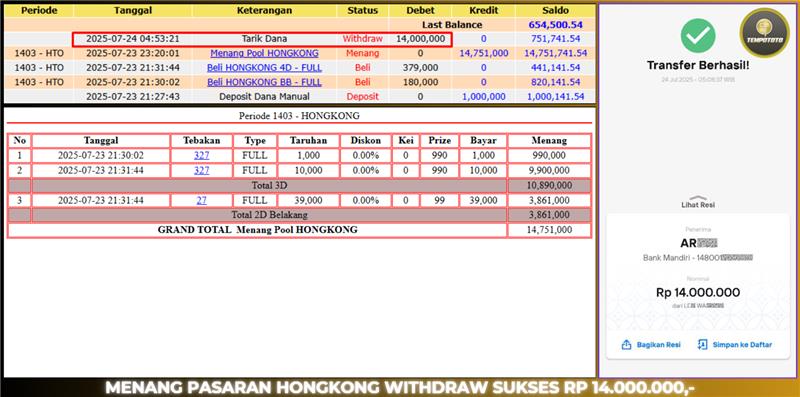
Task: Click the Tarik Dana description cell
Action: coord(264,39)
